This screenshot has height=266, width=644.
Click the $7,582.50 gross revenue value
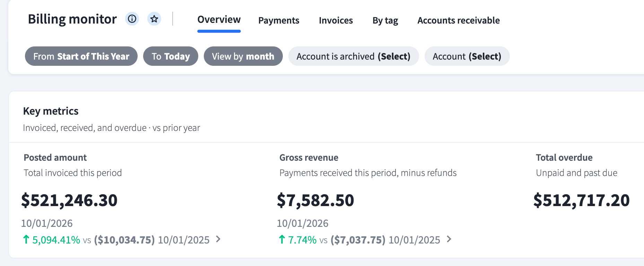point(315,200)
